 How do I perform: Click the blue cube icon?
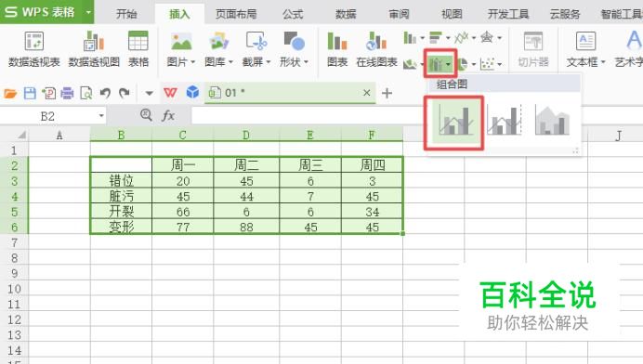192,92
